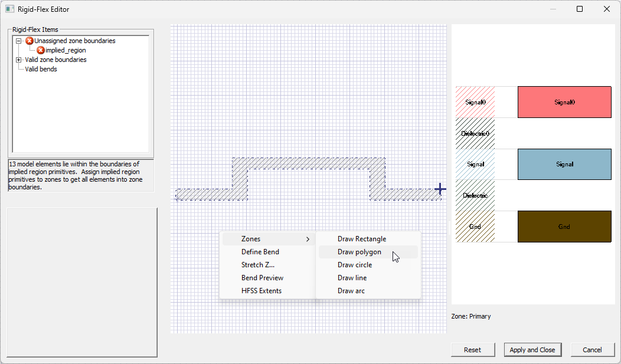Click error icon beside Unassigned zone boundaries

pos(30,41)
